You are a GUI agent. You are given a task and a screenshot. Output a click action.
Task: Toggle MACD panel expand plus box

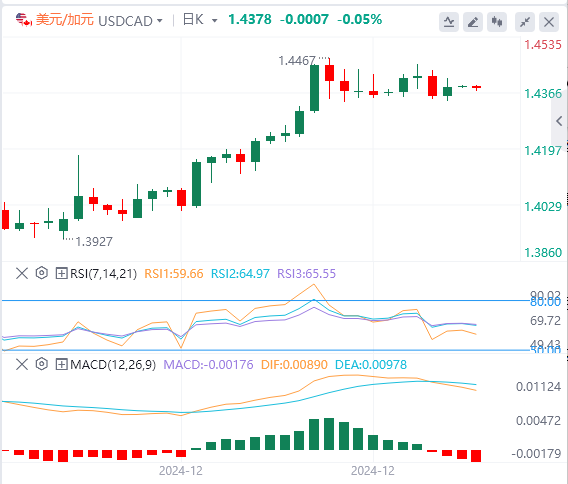(61, 364)
